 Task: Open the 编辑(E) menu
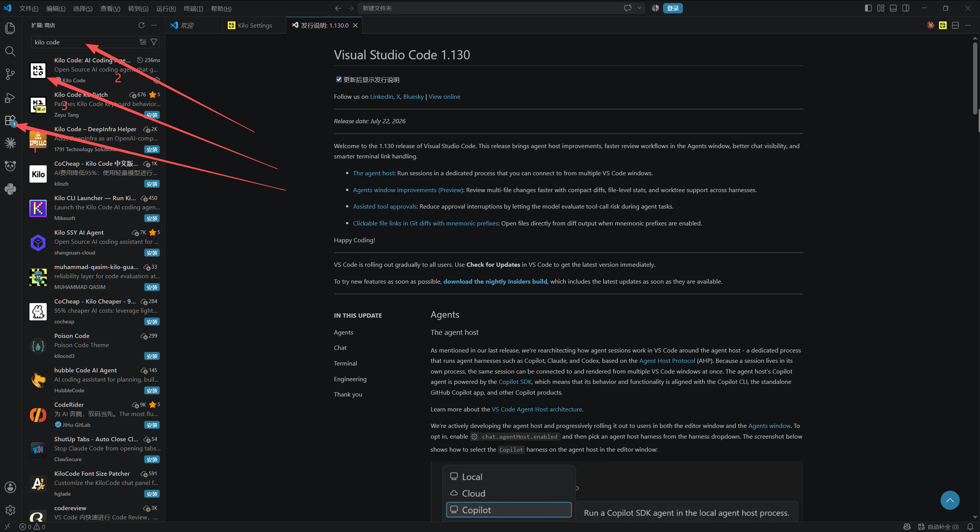(56, 8)
